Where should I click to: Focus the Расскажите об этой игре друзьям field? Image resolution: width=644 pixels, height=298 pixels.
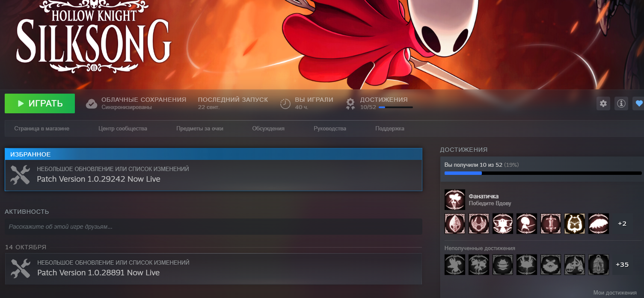[x=214, y=227]
